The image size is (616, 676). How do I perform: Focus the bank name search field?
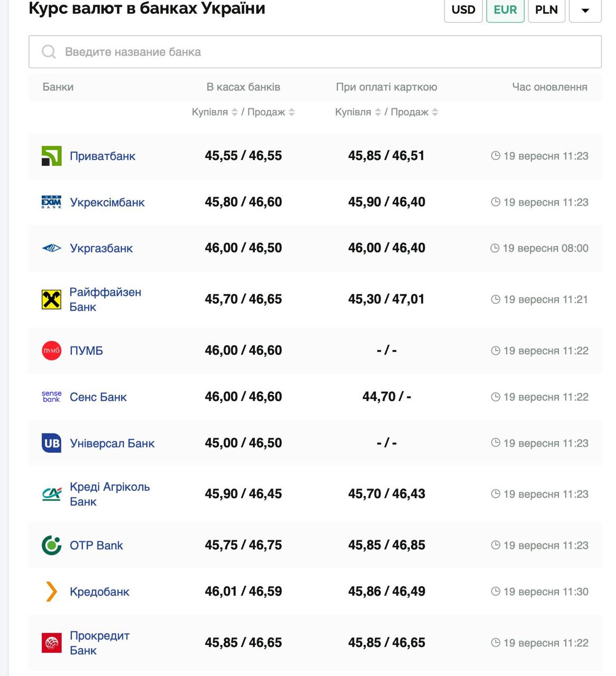coord(315,52)
